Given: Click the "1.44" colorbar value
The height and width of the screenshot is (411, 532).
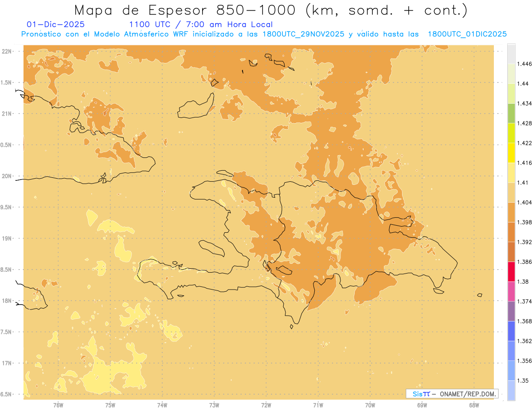Looking at the screenshot, I should tap(523, 84).
